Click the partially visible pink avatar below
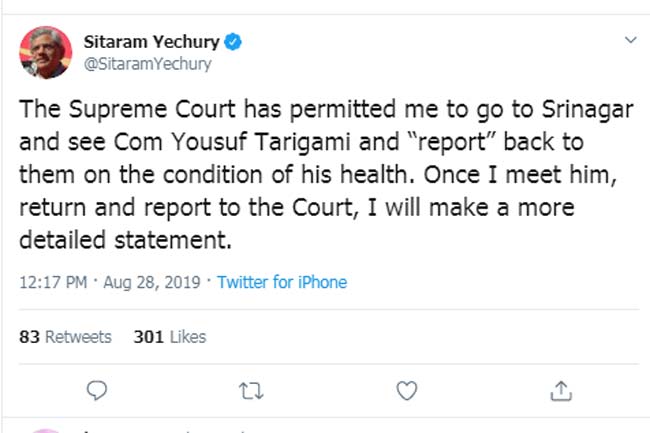Screen dimensions: 650x433 [x=45, y=430]
